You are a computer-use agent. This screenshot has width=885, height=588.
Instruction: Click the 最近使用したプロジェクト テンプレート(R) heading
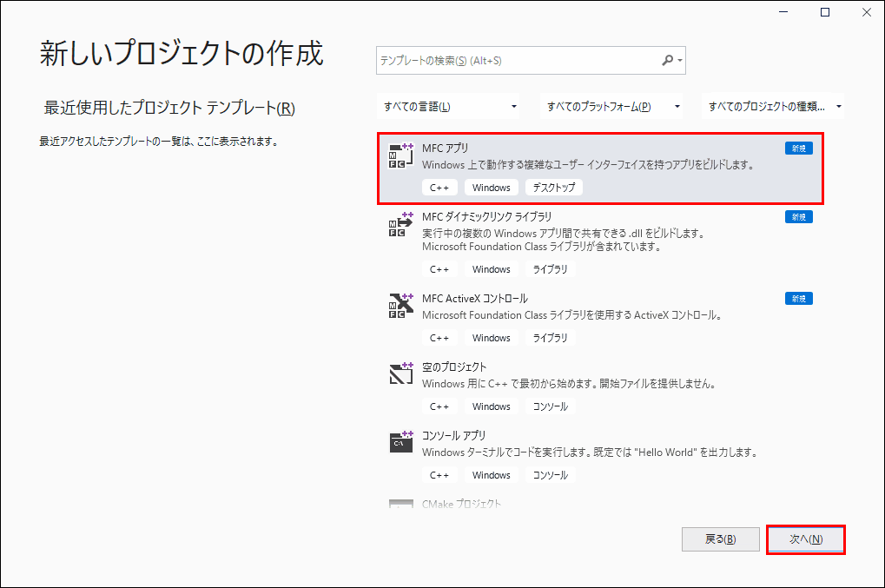pos(169,107)
